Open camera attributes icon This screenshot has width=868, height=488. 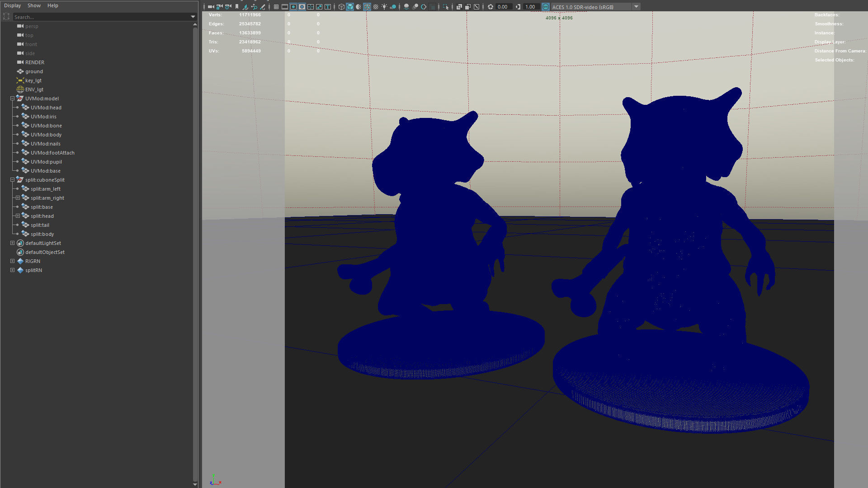228,7
